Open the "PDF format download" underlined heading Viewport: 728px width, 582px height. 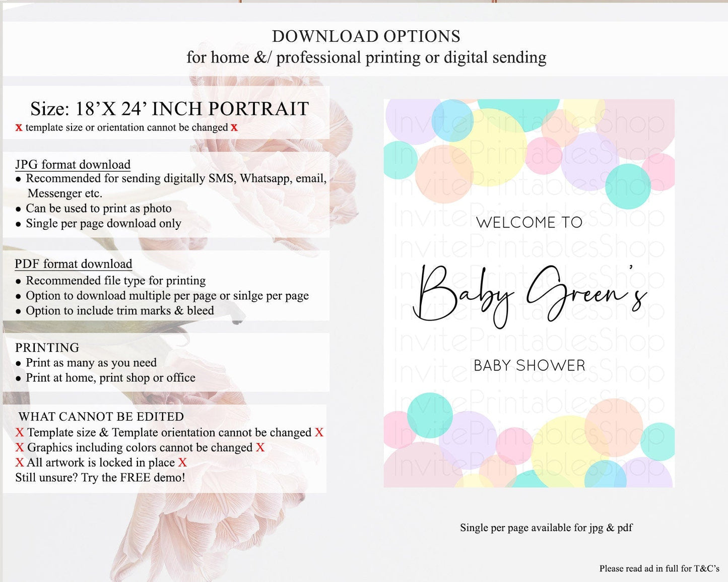click(x=74, y=264)
